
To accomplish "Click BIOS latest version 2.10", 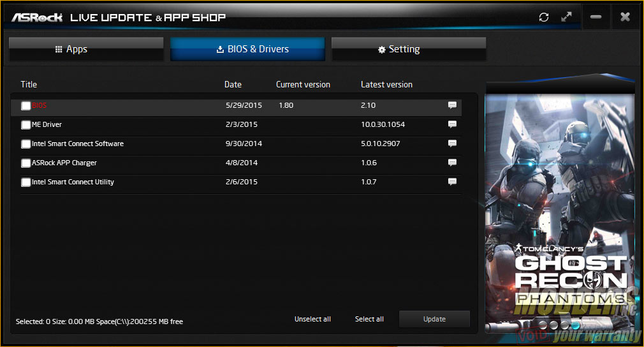I will pyautogui.click(x=368, y=105).
